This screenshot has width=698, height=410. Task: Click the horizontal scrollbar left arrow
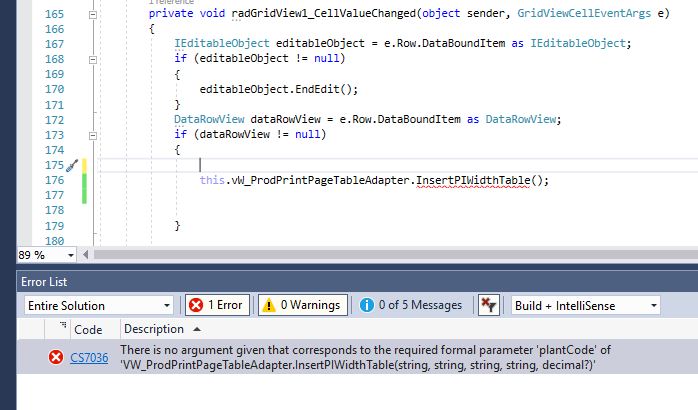pyautogui.click(x=85, y=255)
